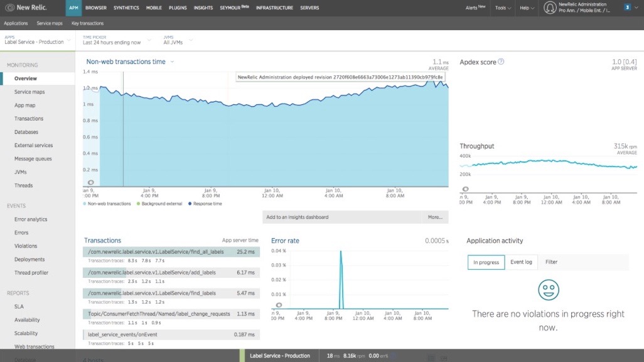Open the label_service_events/onEvent transaction
Viewport: 644px width, 362px height.
171,334
